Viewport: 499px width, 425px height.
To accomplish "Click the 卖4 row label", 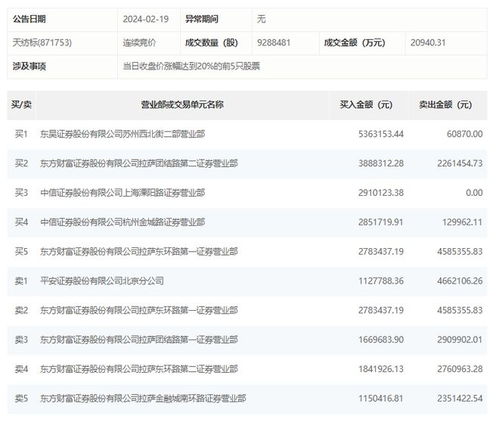I will coord(21,369).
